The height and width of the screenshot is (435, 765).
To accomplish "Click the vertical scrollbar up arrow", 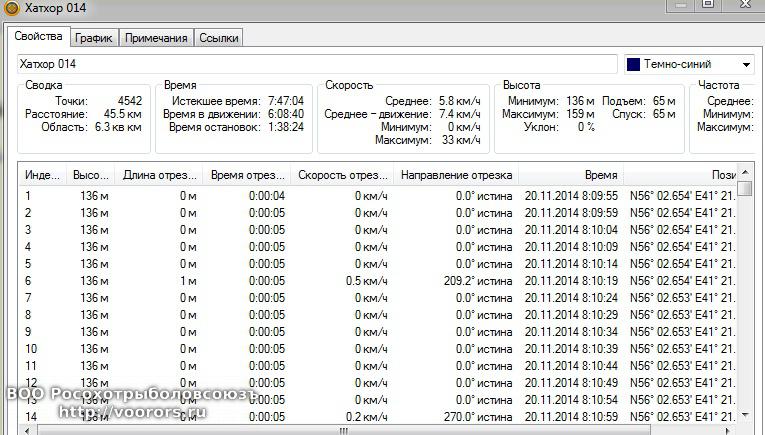I will click(746, 175).
